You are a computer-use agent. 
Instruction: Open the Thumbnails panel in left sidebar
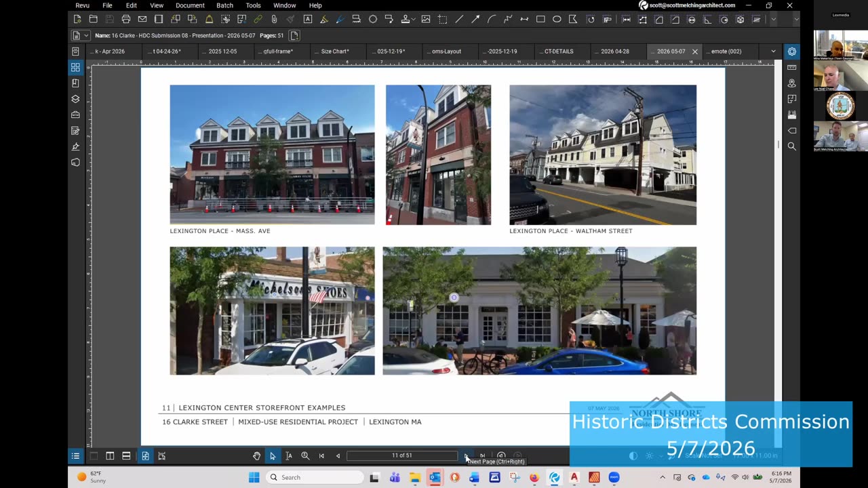click(75, 67)
